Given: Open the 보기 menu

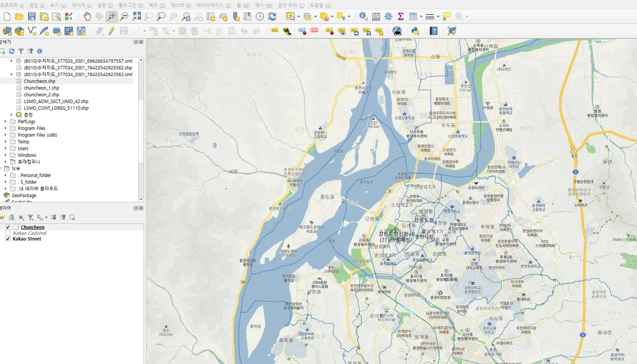Looking at the screenshot, I should point(58,5).
